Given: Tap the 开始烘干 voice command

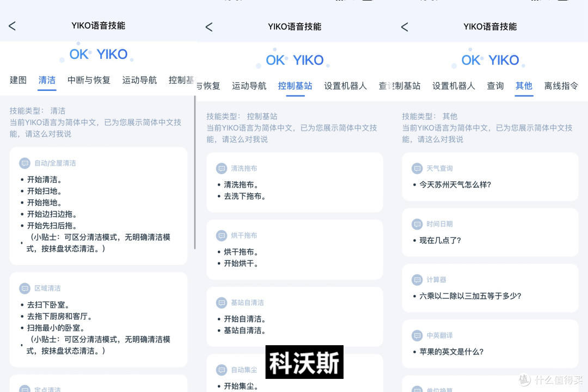Looking at the screenshot, I should pos(241,264).
